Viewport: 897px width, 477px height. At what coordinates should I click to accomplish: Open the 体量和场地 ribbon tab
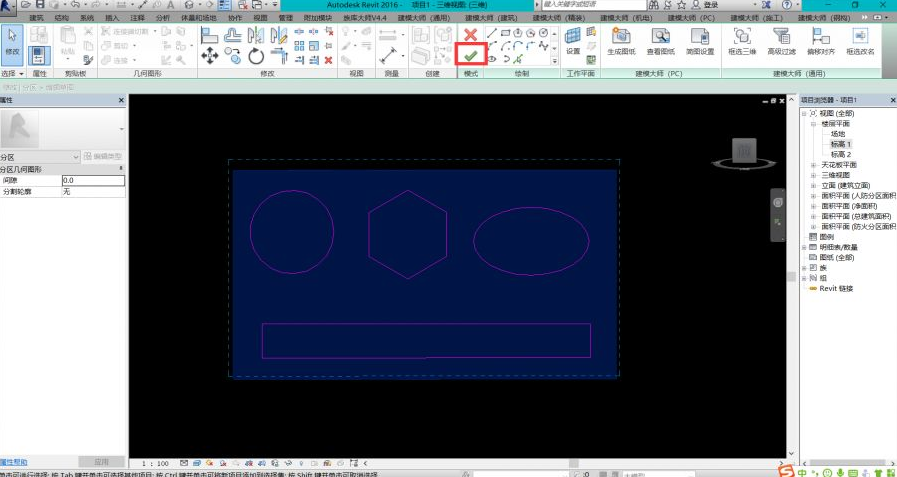[199, 18]
